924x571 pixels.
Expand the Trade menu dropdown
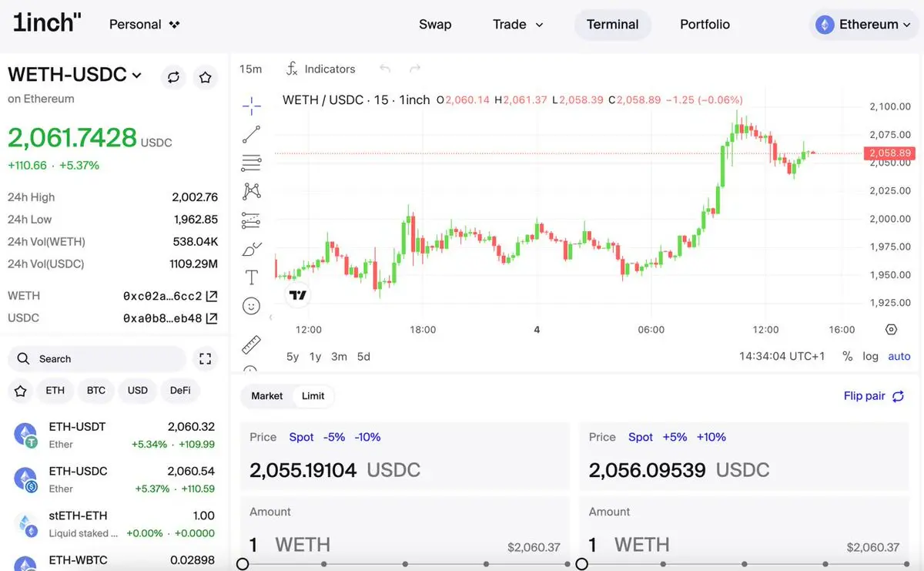pos(518,25)
